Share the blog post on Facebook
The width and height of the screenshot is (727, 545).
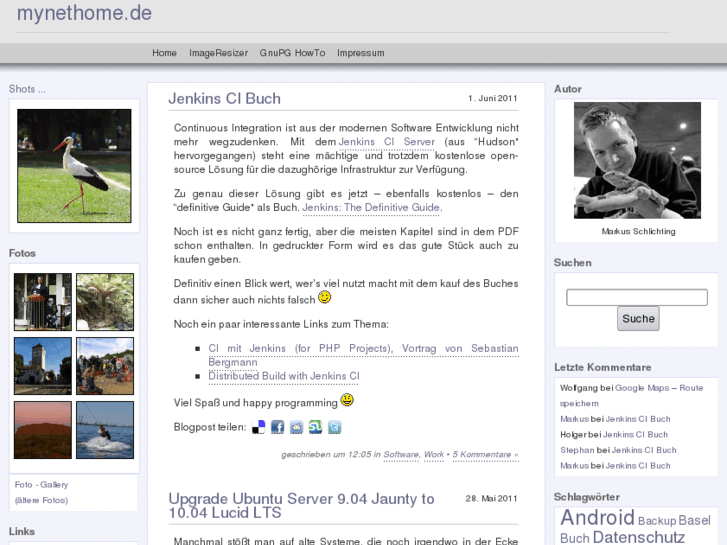[278, 427]
